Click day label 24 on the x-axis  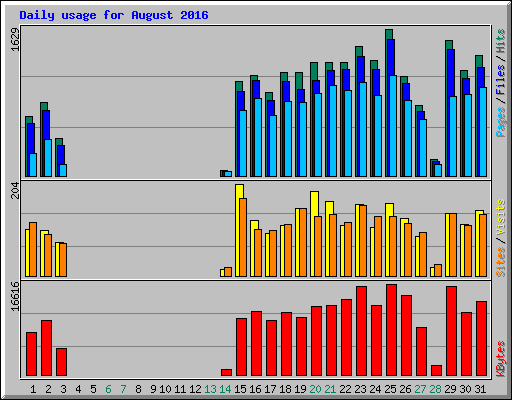pos(375,389)
